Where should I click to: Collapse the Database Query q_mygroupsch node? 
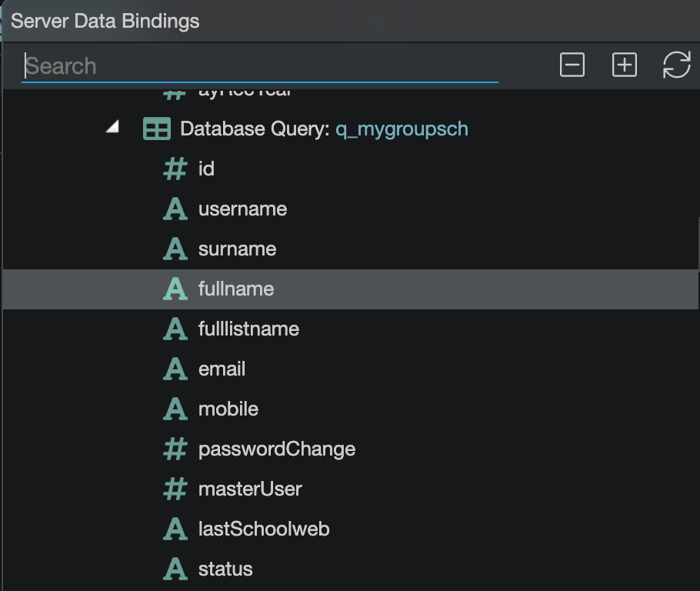pos(113,127)
